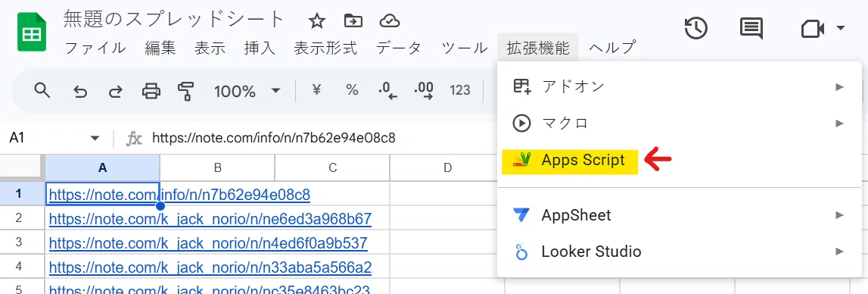Click the A1 name box field
868x294 pixels.
[54, 138]
